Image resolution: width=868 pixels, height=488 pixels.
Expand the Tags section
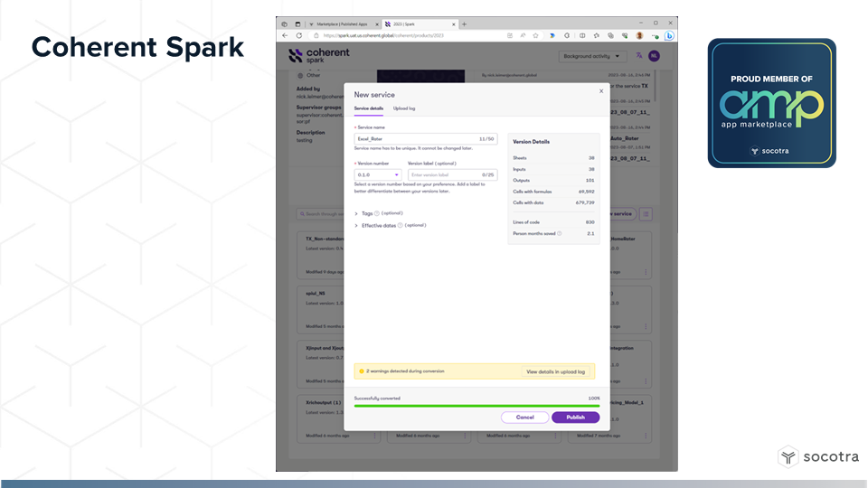[x=356, y=213]
